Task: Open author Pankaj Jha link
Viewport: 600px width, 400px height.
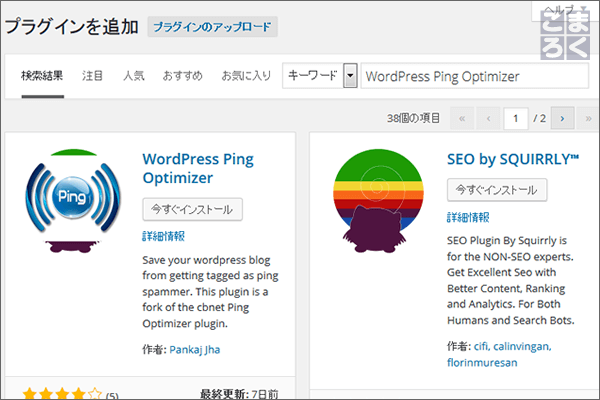Action: pyautogui.click(x=194, y=349)
